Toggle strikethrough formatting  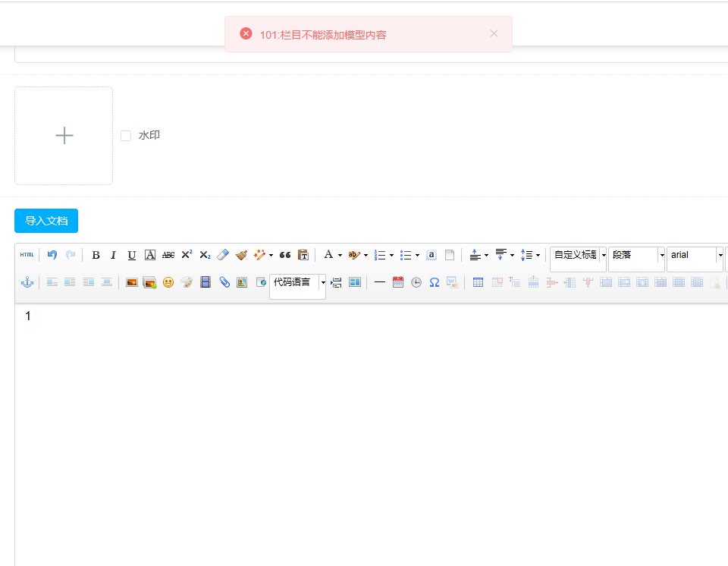(x=168, y=255)
